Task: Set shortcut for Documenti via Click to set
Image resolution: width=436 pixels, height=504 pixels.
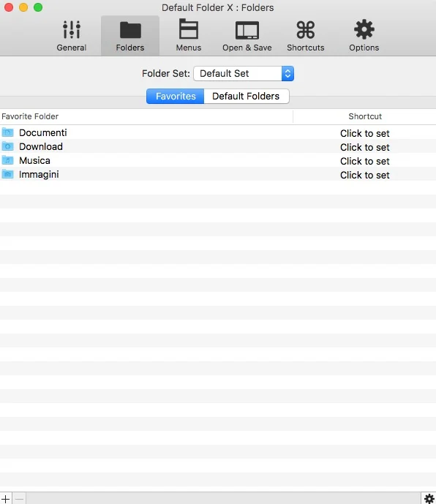Action: (x=365, y=133)
